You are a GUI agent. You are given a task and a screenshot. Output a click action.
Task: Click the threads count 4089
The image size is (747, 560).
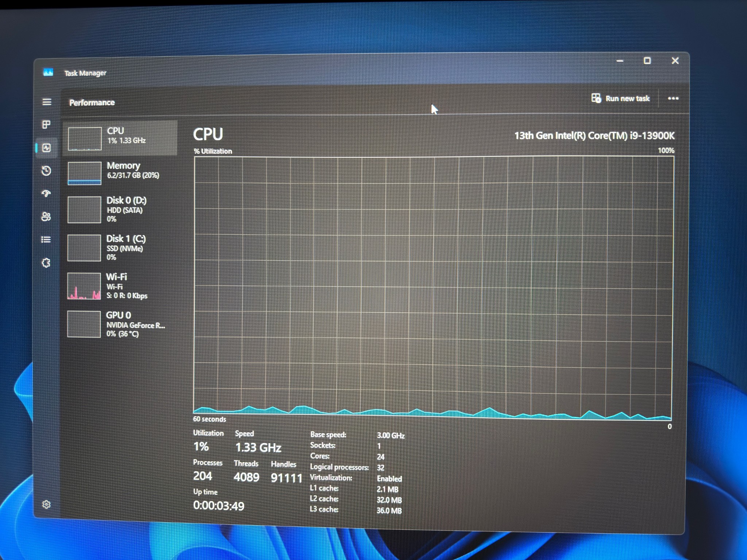click(247, 477)
